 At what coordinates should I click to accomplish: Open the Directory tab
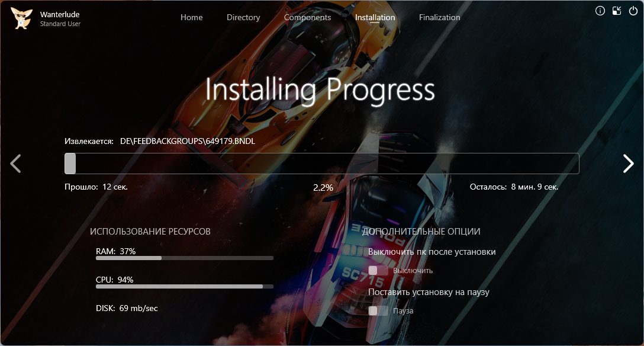pyautogui.click(x=243, y=18)
